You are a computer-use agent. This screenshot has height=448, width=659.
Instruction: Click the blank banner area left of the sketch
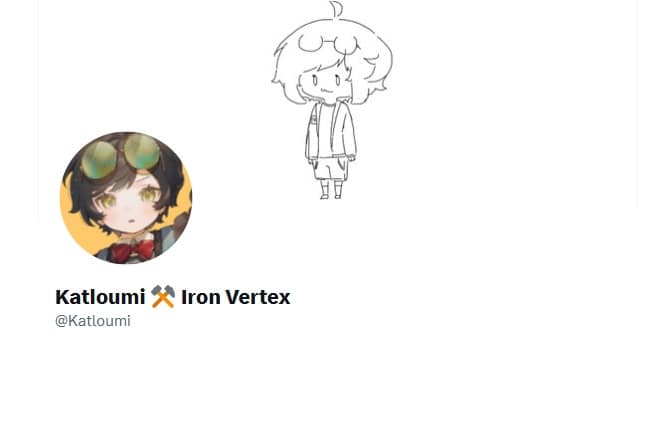click(x=156, y=63)
